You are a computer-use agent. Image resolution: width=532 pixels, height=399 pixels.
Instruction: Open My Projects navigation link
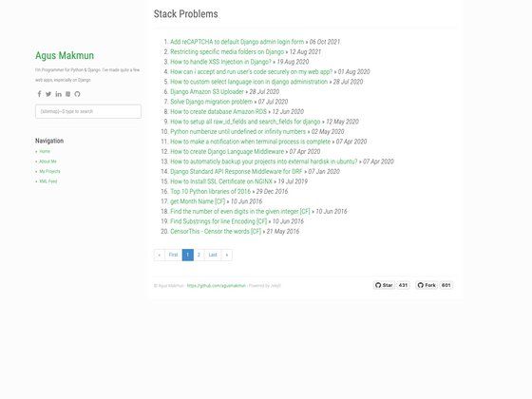(x=49, y=171)
